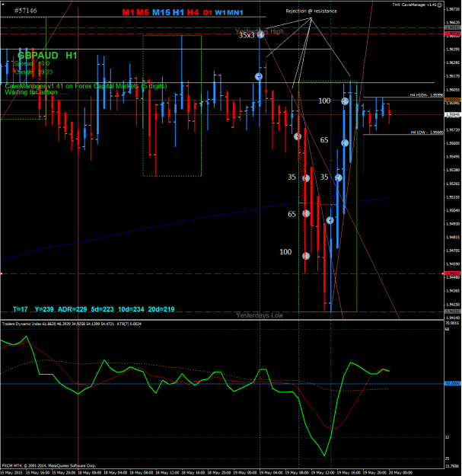Image resolution: width=462 pixels, height=476 pixels.
Task: Click the Spread 10.0 readout
Action: click(32, 63)
